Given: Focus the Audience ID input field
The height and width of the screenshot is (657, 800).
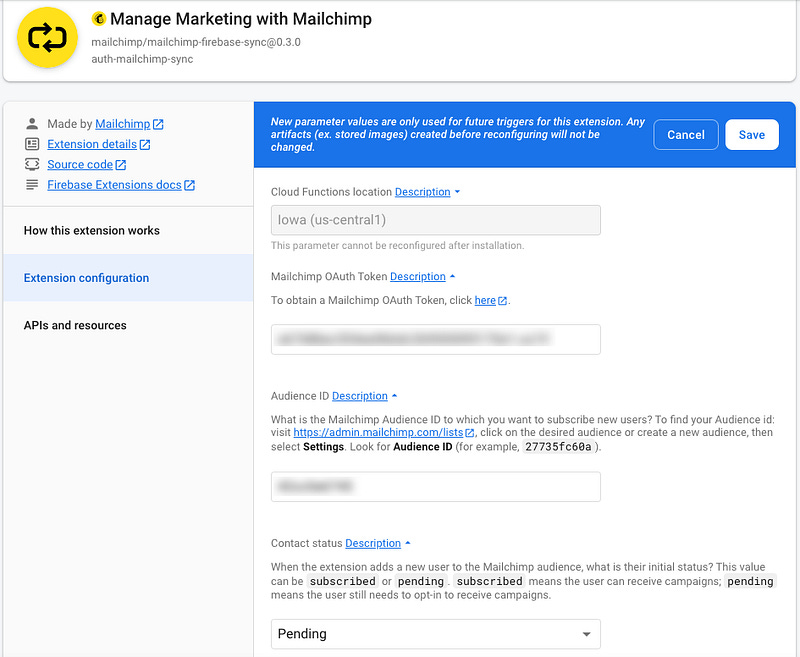Looking at the screenshot, I should pos(436,487).
